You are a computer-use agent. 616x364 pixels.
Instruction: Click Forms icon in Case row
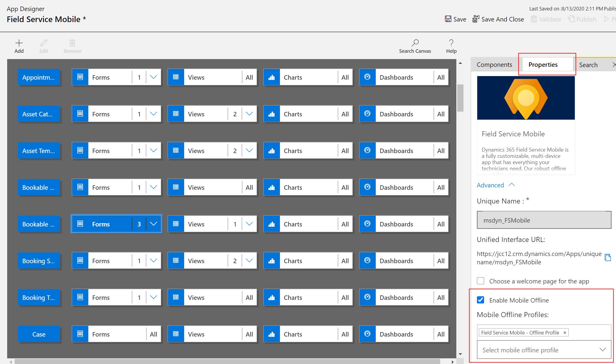point(80,334)
